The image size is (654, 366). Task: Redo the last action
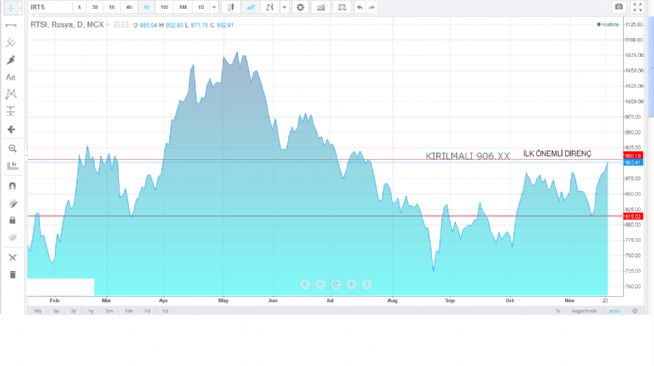[372, 7]
